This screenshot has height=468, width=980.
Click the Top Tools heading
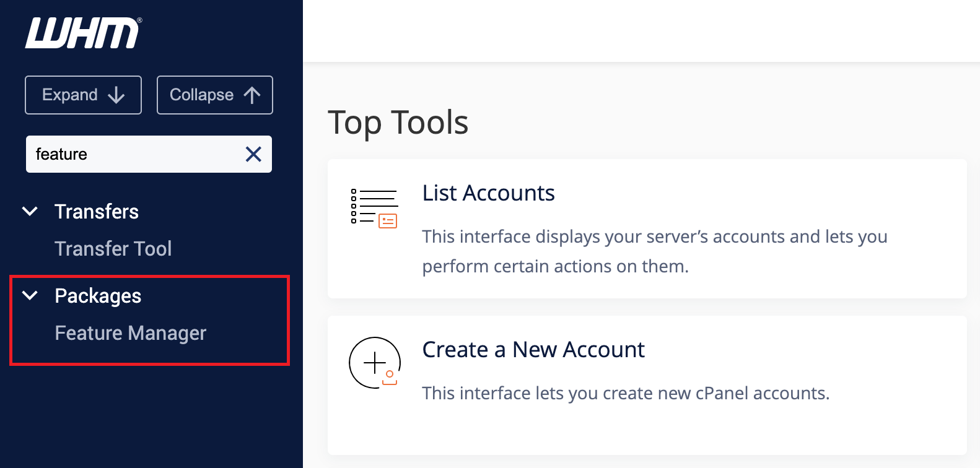[x=398, y=123]
